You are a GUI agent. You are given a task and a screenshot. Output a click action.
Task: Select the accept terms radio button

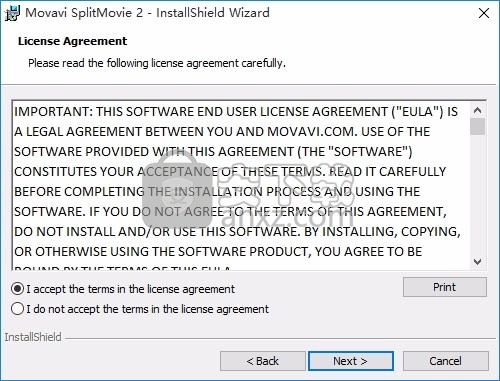coord(17,289)
